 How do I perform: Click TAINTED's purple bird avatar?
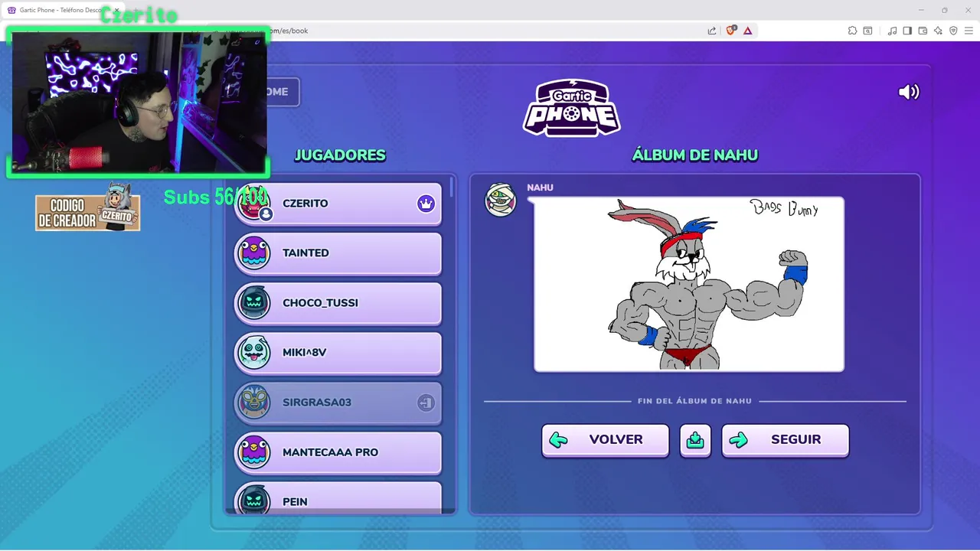pos(253,253)
